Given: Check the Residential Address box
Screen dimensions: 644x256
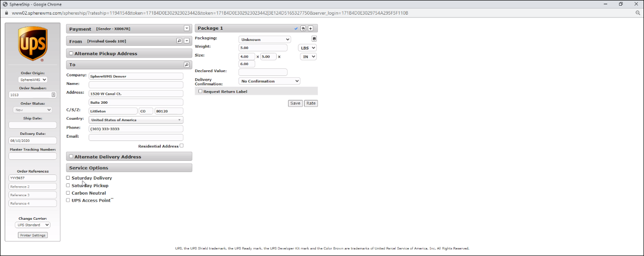Looking at the screenshot, I should [182, 146].
